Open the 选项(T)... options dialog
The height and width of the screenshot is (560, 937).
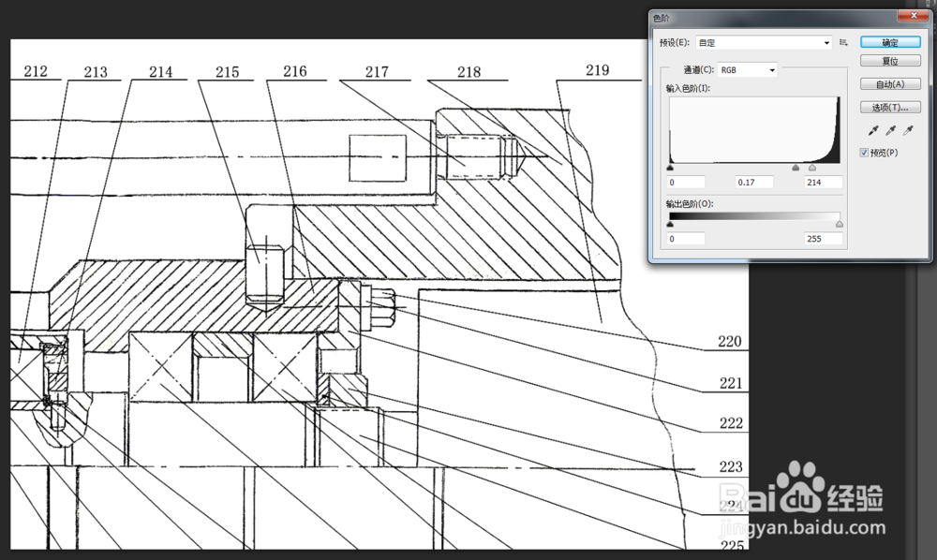(890, 108)
